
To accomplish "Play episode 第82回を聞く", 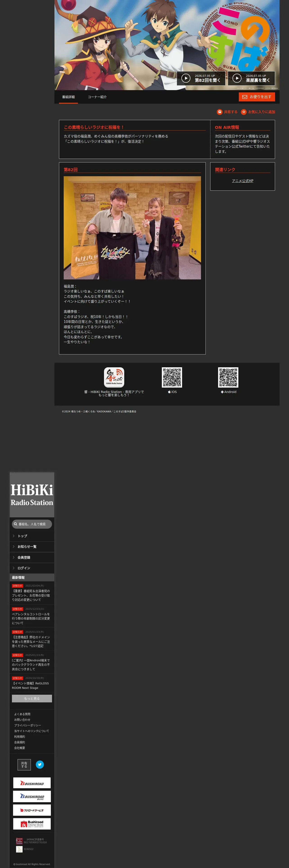I will (201, 78).
